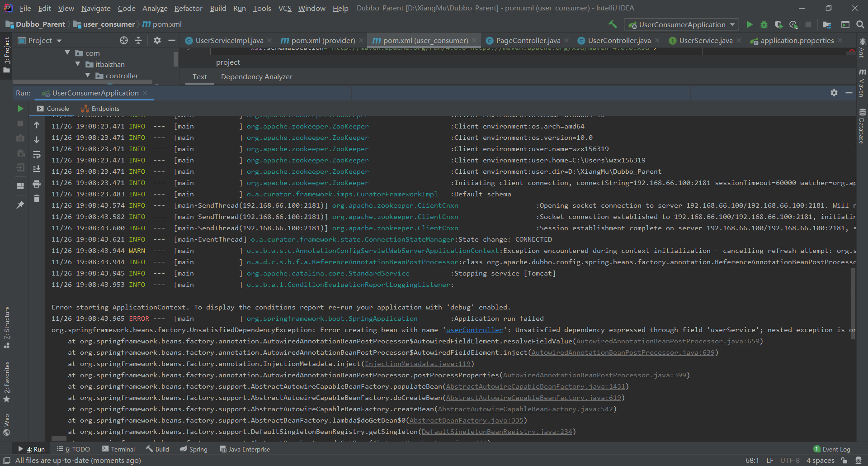Toggle read-only lock in status bar
The width and height of the screenshot is (868, 466).
(844, 460)
